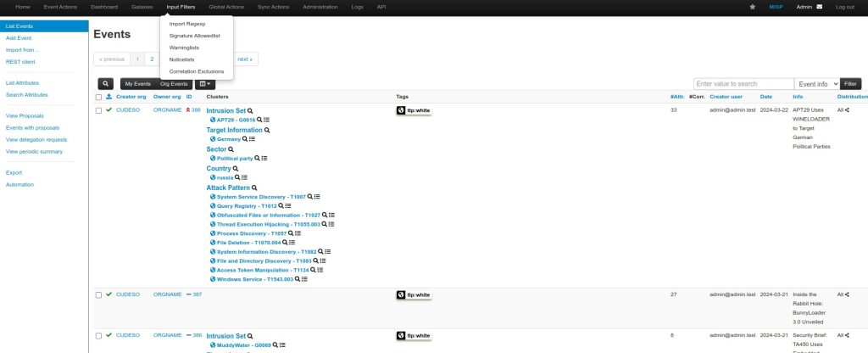Screen dimensions: 868x353
Task: Sort by the Date column header
Action: 765,97
